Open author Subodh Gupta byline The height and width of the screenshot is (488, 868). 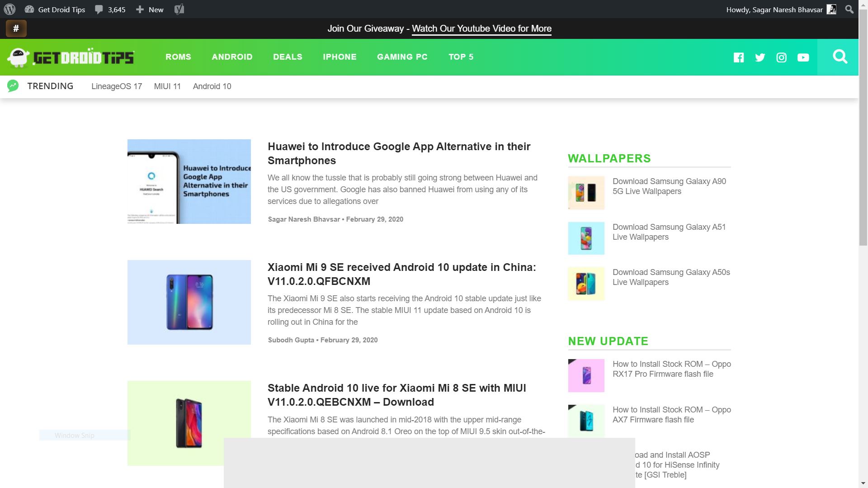point(291,340)
